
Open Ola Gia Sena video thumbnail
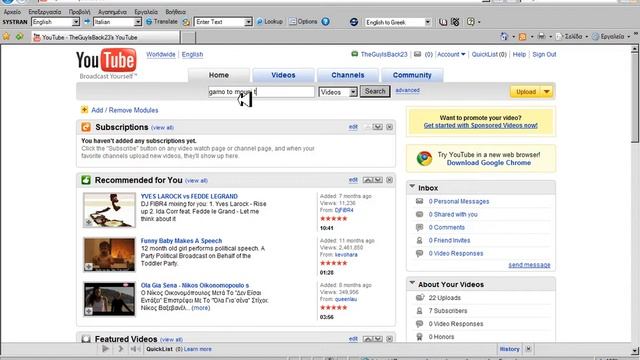pos(109,299)
